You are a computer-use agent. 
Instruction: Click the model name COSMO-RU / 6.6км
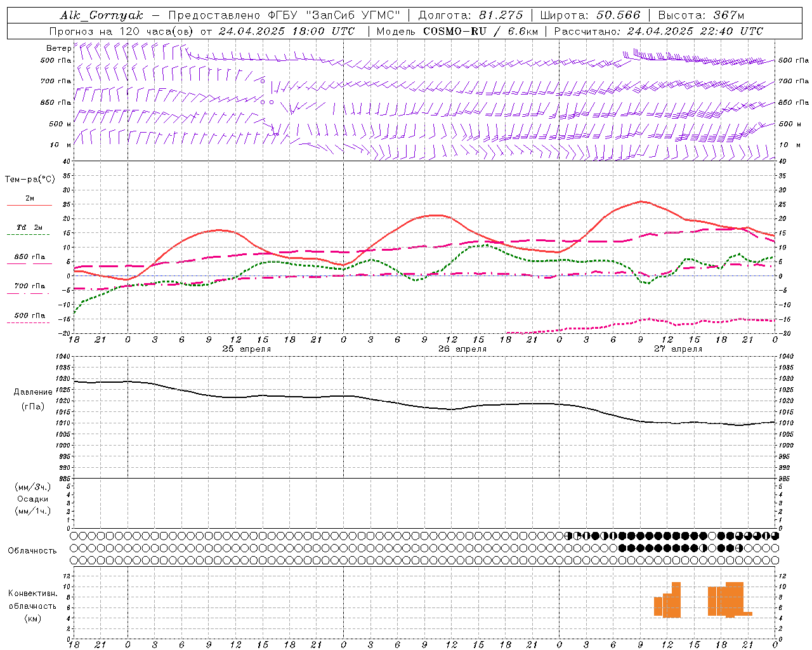point(480,31)
